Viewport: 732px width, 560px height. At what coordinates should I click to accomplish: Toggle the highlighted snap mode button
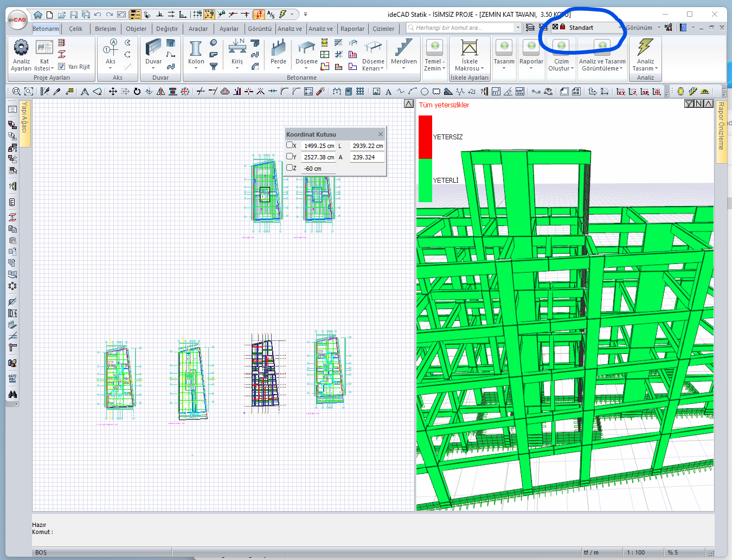tap(209, 15)
